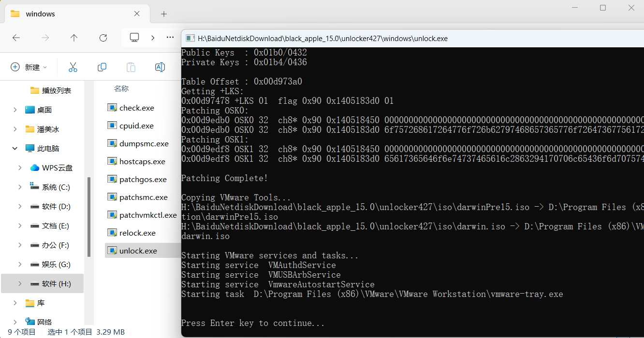Select 软件 (H:) drive
Screen dimensions: 644x338
[x=50, y=283]
